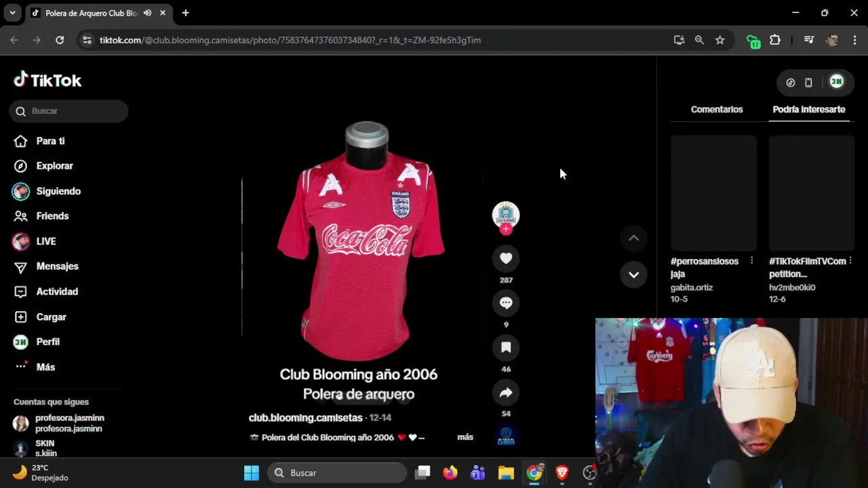Viewport: 868px width, 488px height.
Task: Share the post using the arrow icon
Action: pyautogui.click(x=506, y=392)
